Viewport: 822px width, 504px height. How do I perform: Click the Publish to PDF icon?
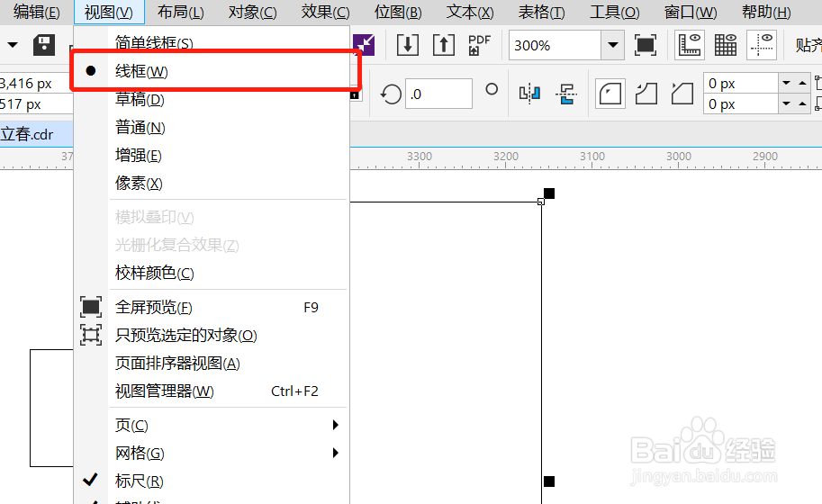pos(479,45)
